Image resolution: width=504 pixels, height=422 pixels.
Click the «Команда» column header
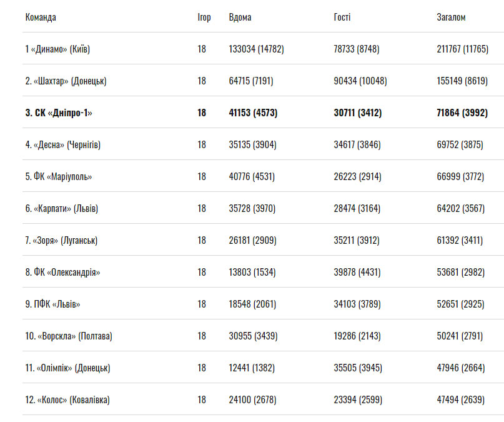point(41,17)
